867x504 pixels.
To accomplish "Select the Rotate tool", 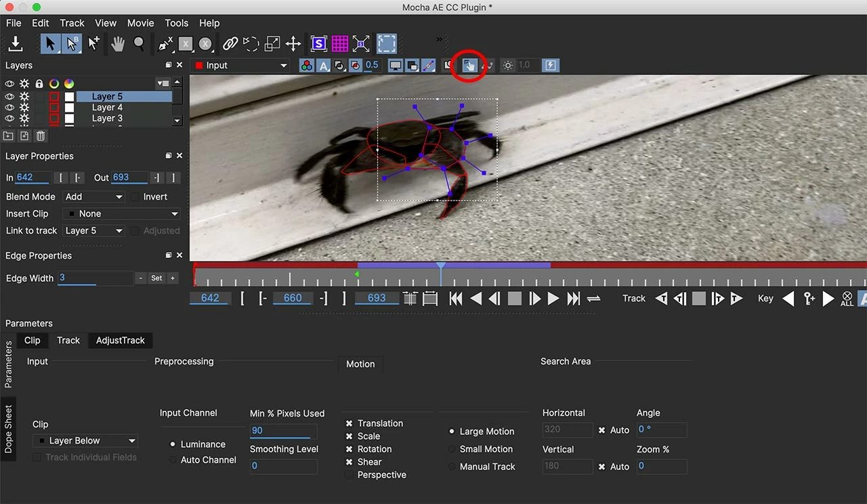I will 251,44.
